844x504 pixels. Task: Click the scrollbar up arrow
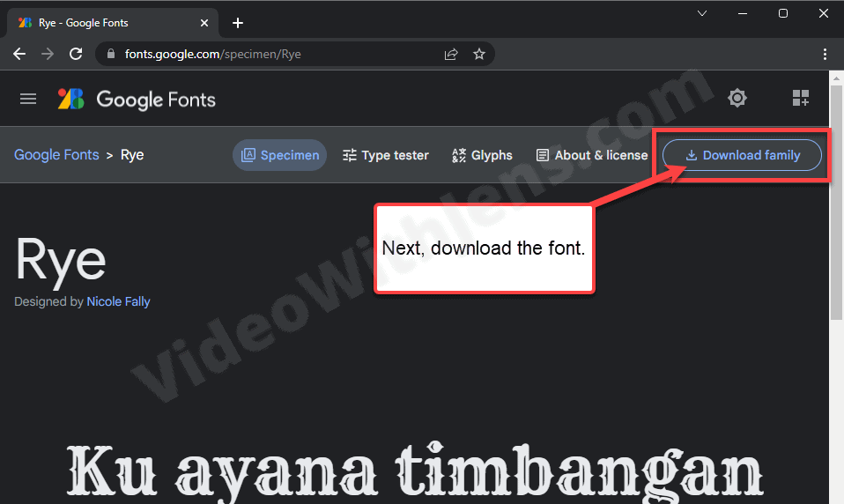pos(836,78)
